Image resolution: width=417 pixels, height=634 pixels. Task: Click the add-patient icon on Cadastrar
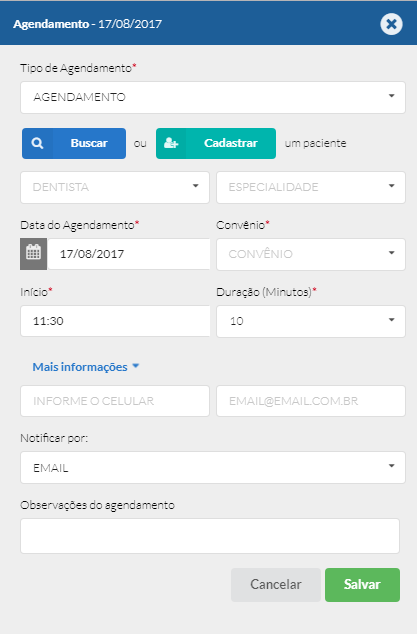171,143
